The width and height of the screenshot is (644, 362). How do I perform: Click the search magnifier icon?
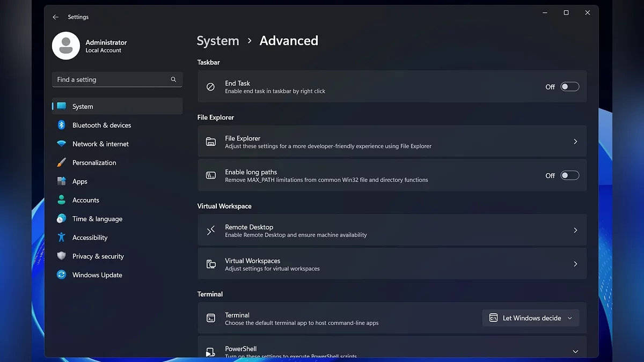[x=173, y=79]
